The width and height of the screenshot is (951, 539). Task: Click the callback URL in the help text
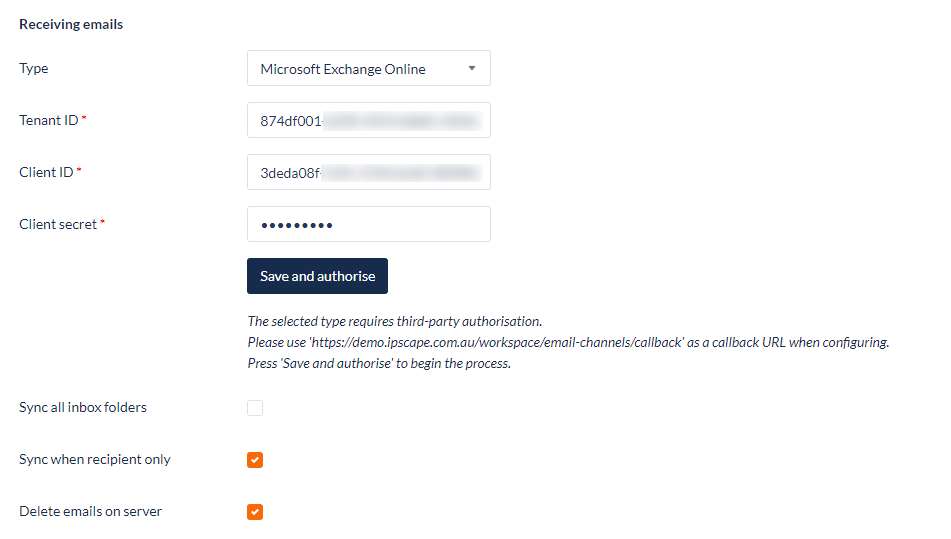[497, 343]
